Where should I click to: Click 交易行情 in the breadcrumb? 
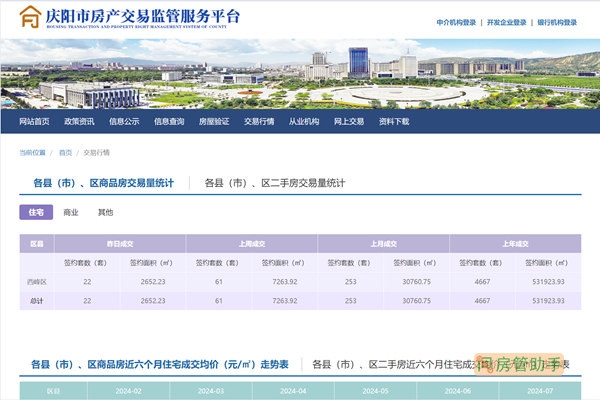pos(96,153)
